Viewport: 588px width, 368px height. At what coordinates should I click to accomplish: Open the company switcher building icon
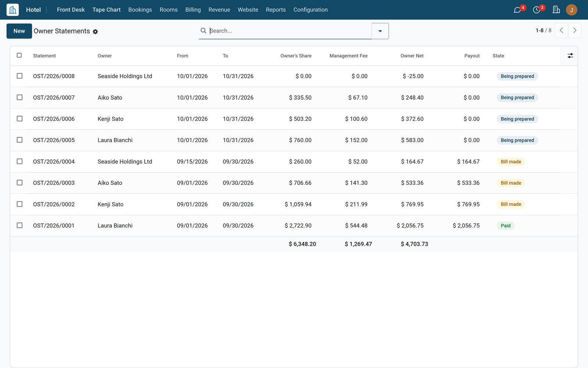[x=556, y=10]
